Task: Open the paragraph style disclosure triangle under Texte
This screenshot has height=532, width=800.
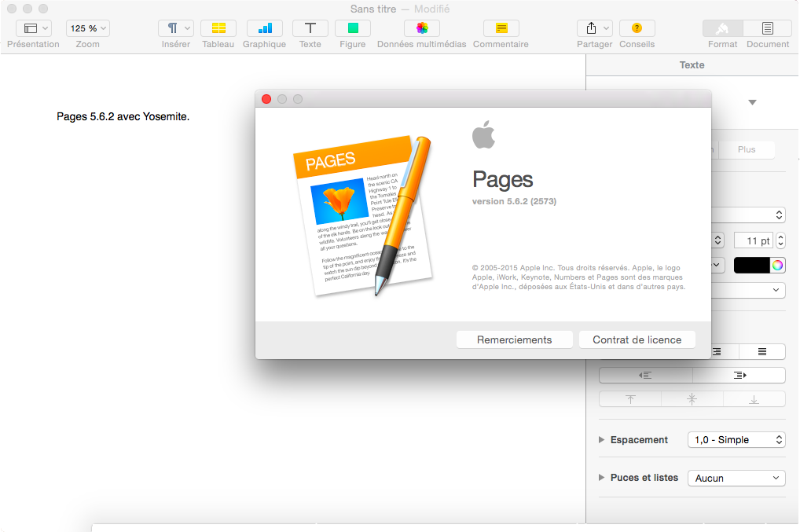Action: (x=752, y=102)
